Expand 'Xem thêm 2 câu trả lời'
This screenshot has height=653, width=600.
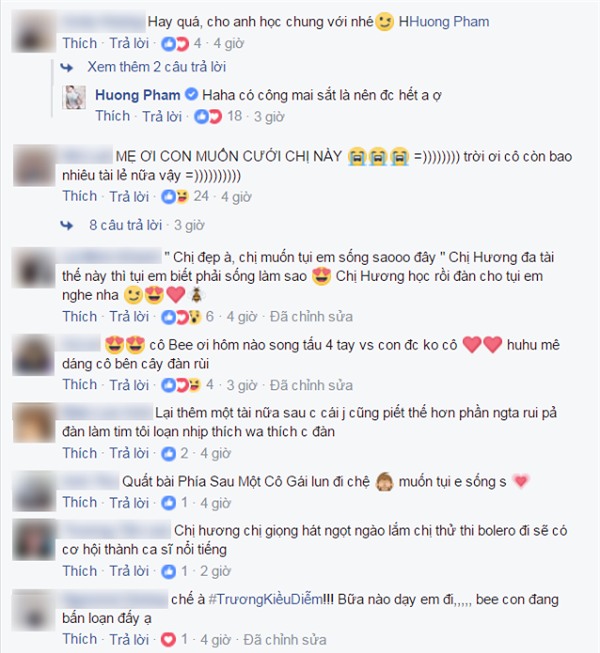tap(157, 67)
